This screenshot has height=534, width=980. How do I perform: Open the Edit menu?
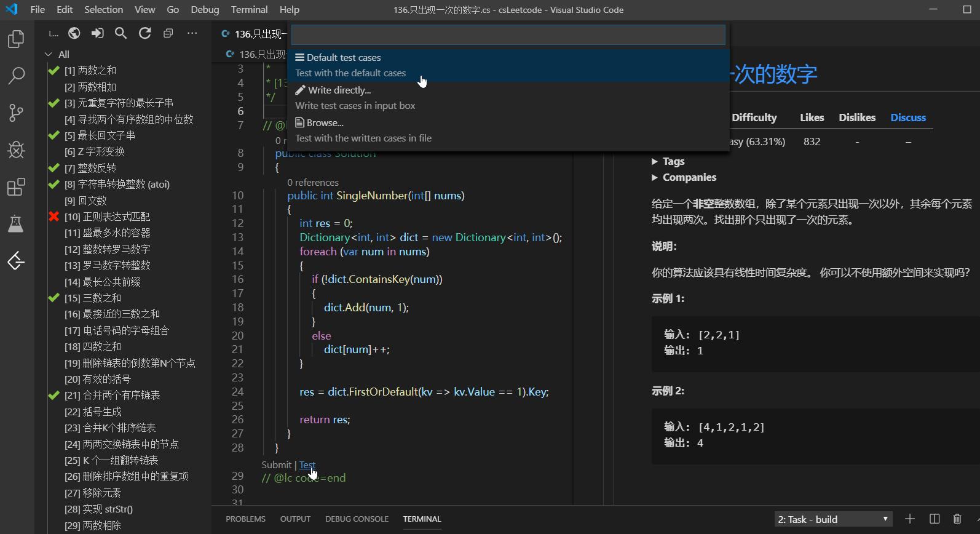click(x=65, y=9)
